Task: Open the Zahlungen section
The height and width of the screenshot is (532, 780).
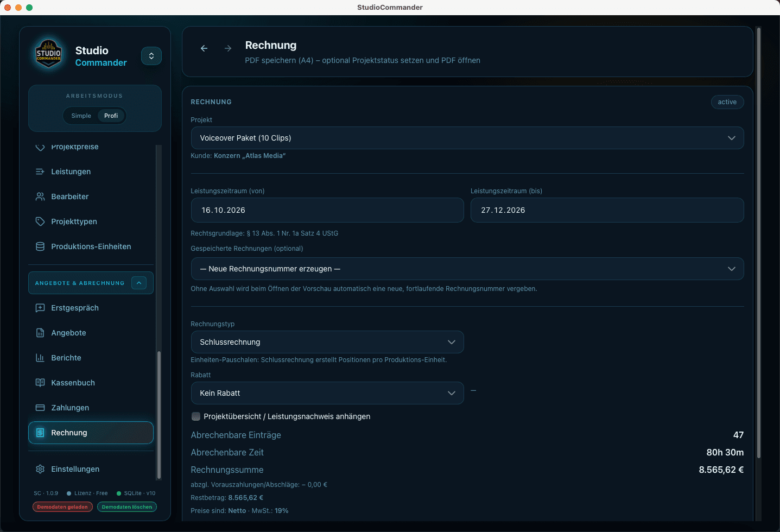Action: tap(69, 408)
